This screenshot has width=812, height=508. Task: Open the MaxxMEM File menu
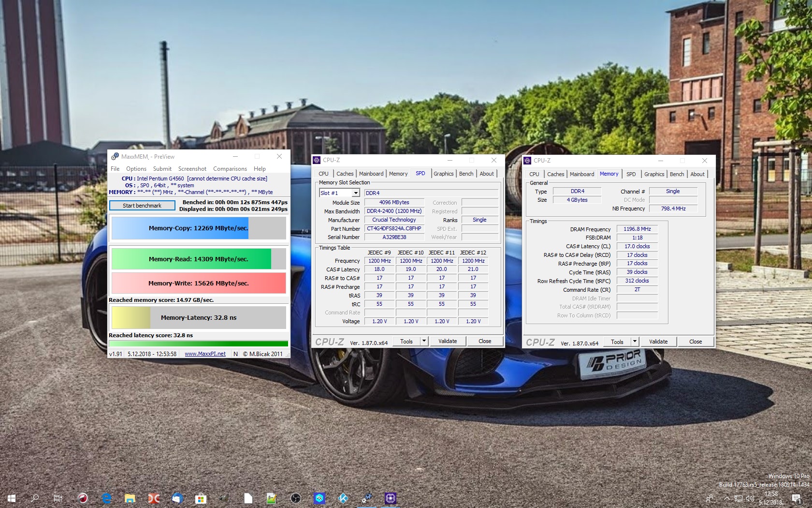click(x=115, y=169)
